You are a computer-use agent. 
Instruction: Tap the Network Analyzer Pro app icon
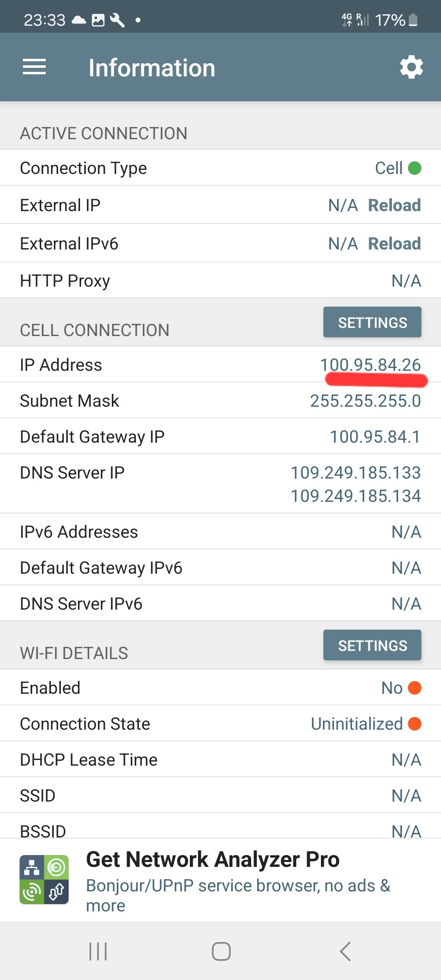point(44,879)
